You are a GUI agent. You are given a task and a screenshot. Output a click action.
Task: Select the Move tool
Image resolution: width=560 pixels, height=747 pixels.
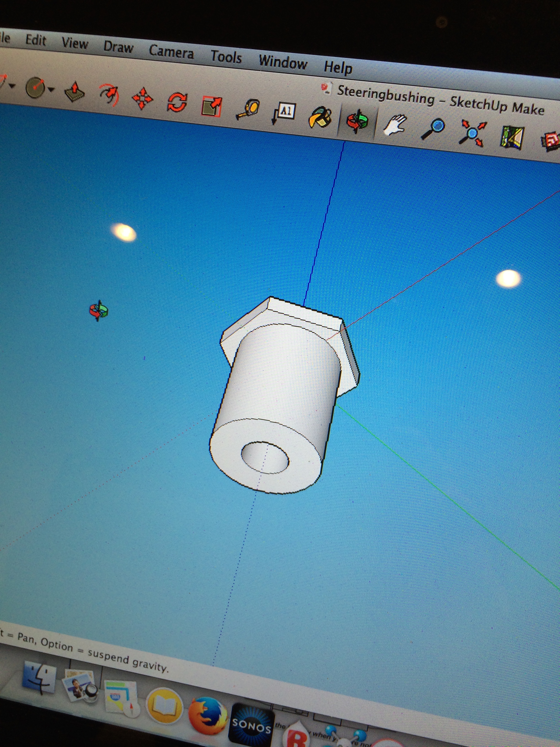tap(143, 98)
